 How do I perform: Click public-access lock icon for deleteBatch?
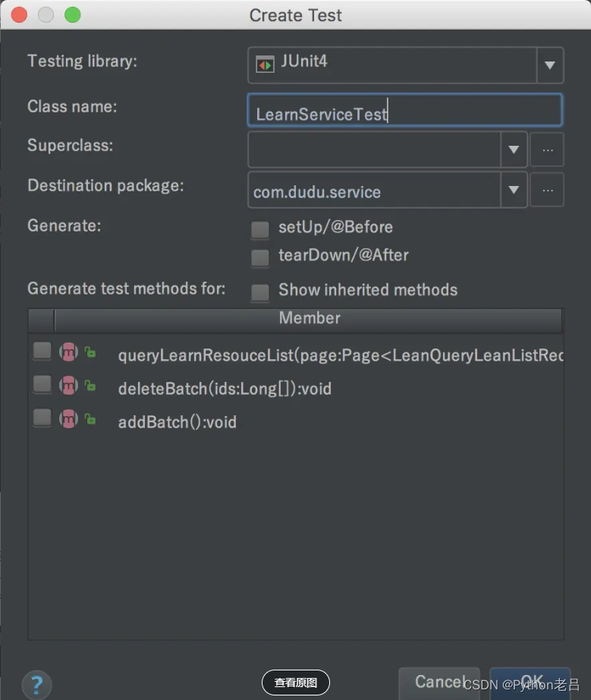point(90,385)
